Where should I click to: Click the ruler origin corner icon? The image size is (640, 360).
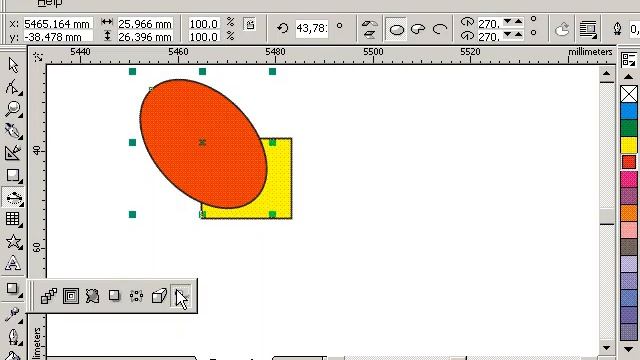click(x=38, y=56)
